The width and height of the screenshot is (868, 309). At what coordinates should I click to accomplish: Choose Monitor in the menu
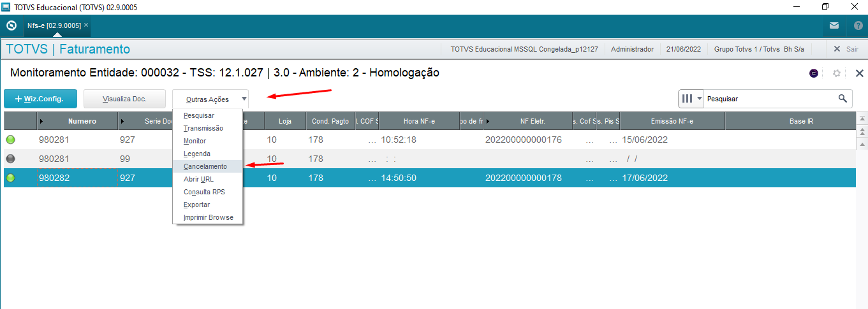[x=207, y=141]
